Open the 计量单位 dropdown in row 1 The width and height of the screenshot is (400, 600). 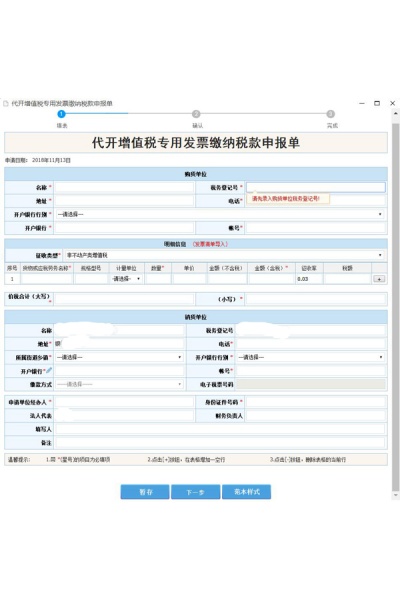coord(126,279)
